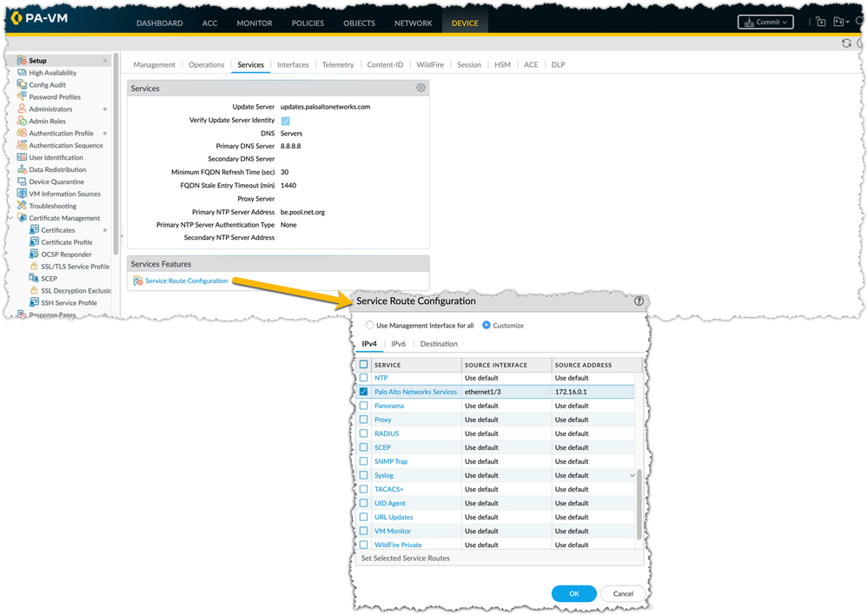Image resolution: width=868 pixels, height=615 pixels.
Task: Click the 172.16.0.1 source address cell
Action: click(593, 392)
